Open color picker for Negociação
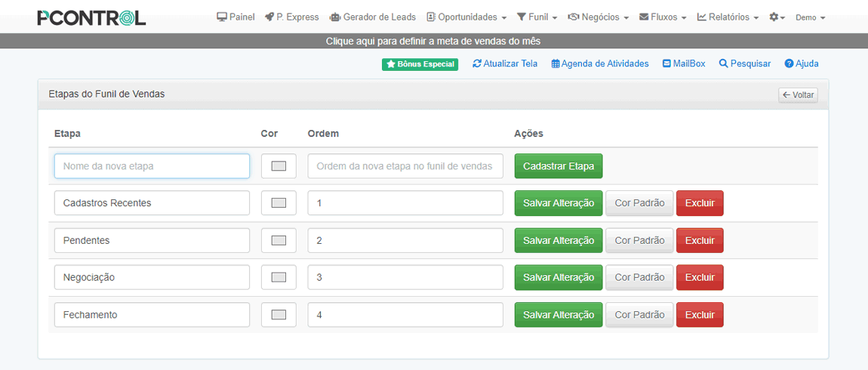This screenshot has width=868, height=370. pos(279,278)
